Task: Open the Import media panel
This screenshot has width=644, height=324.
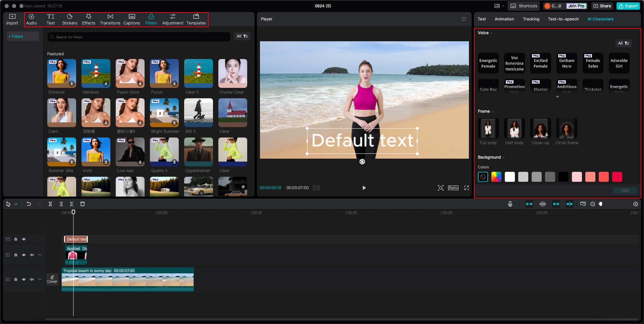Action: pyautogui.click(x=12, y=19)
